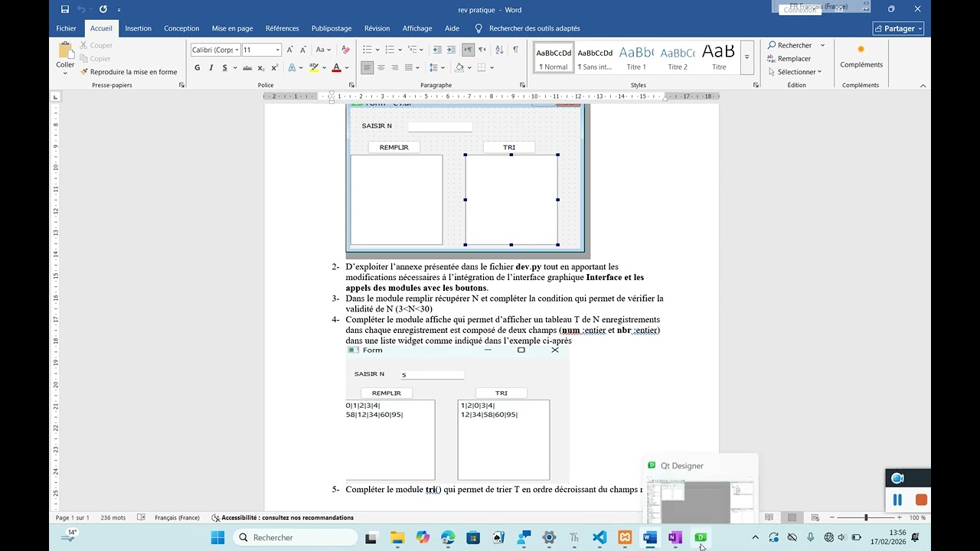Insert a numbered list
This screenshot has height=551, width=980.
(x=390, y=50)
